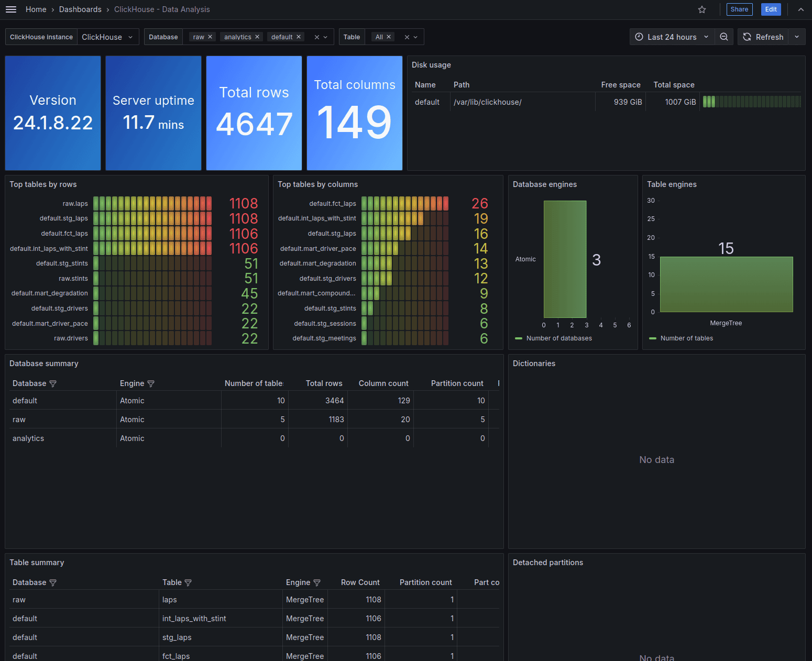Open the Disk usage panel title
The height and width of the screenshot is (661, 812).
click(x=431, y=65)
